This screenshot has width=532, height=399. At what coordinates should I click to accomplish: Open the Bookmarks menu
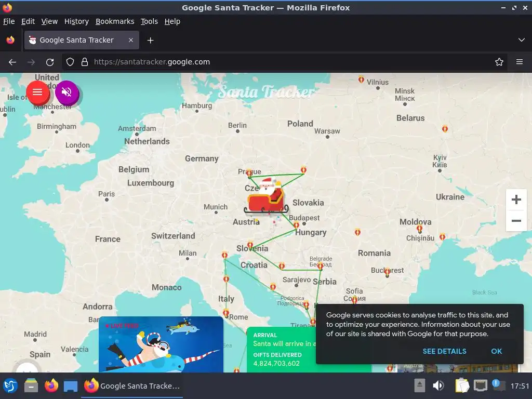(115, 21)
